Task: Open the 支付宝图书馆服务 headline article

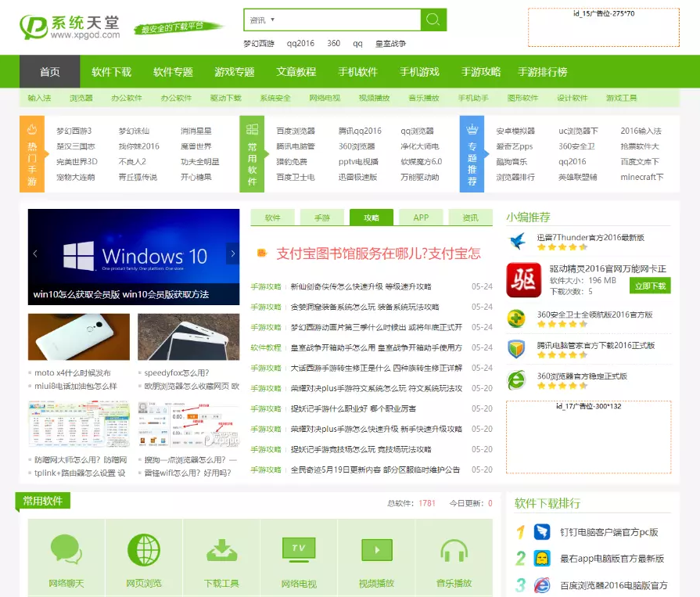Action: pos(378,254)
